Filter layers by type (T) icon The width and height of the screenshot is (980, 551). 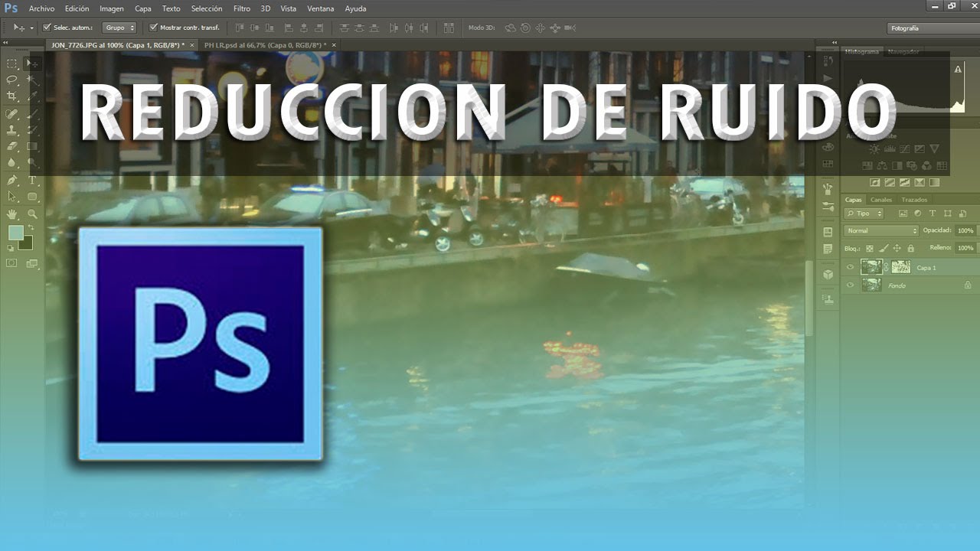[932, 214]
